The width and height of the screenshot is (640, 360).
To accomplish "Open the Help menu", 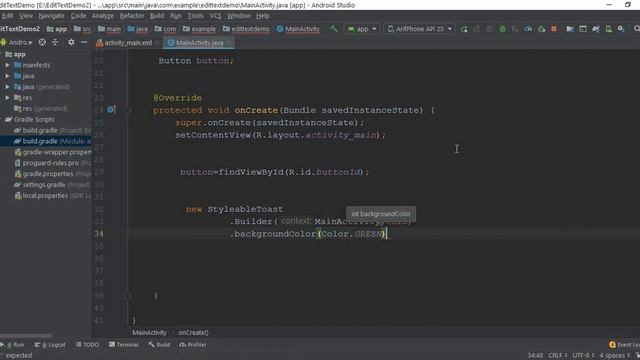I will tap(262, 16).
